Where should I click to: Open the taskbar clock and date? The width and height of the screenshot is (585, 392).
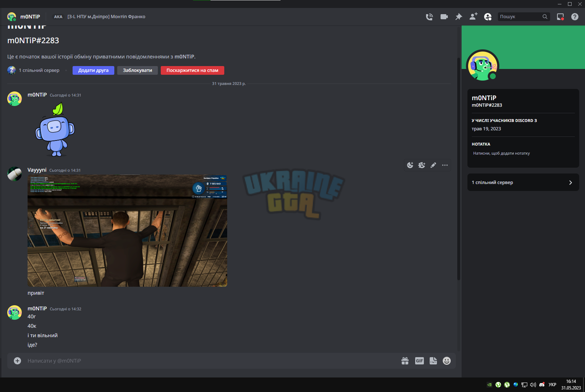(x=571, y=385)
